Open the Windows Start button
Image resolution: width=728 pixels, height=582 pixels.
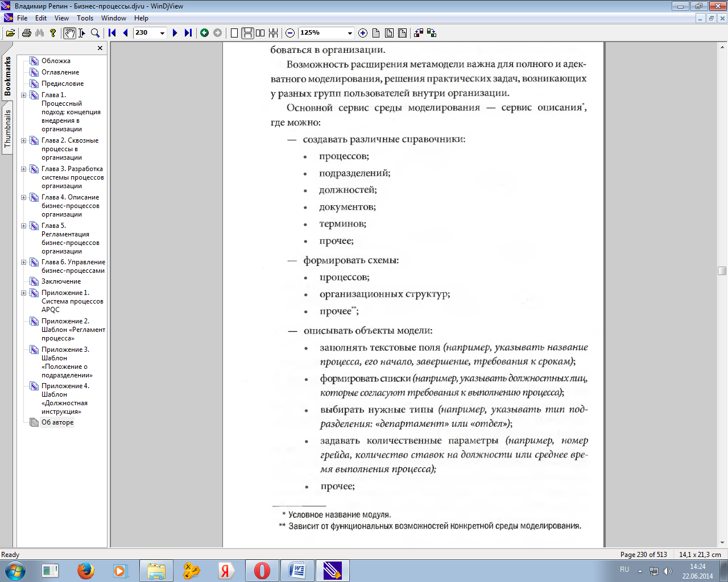point(15,571)
